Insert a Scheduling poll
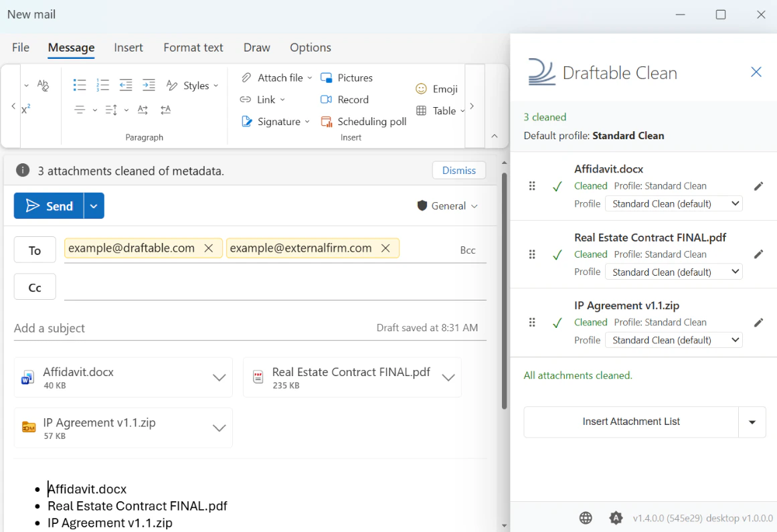777x532 pixels. [x=363, y=121]
